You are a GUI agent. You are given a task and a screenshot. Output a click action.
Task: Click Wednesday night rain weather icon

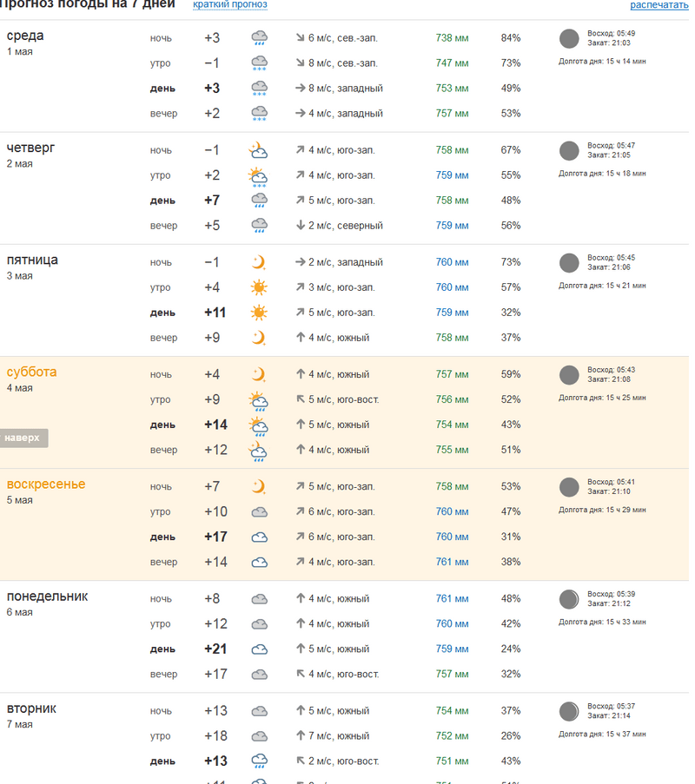[259, 38]
